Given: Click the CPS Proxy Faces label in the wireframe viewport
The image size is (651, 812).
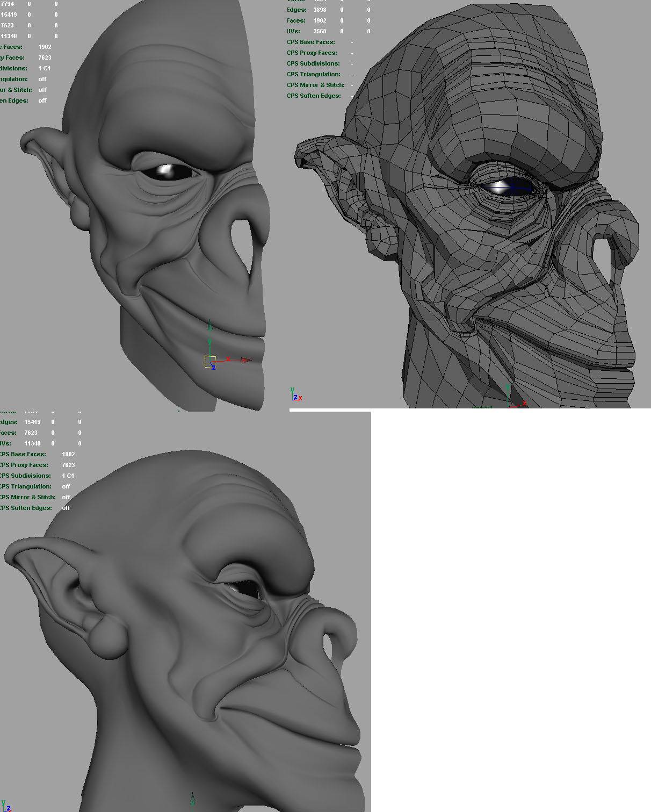Looking at the screenshot, I should click(x=312, y=53).
